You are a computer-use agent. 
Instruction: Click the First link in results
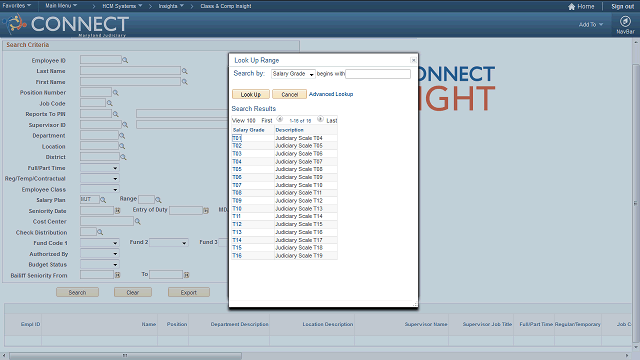267,120
